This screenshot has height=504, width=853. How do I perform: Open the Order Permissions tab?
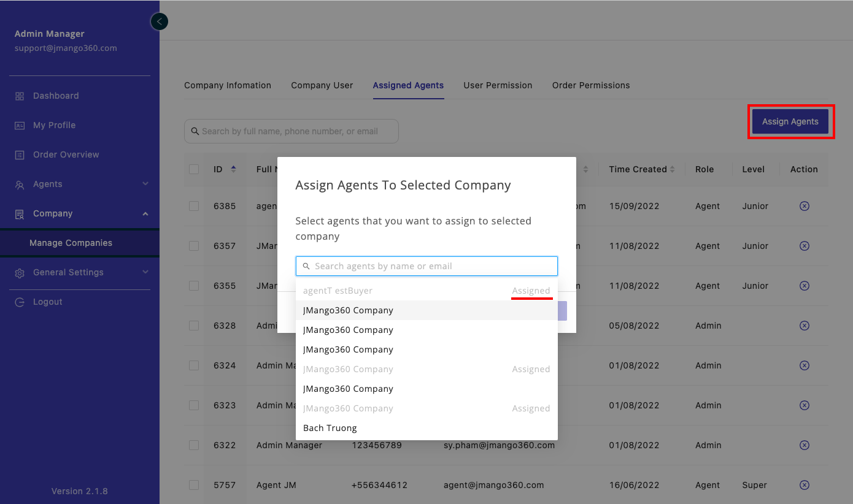pyautogui.click(x=590, y=85)
